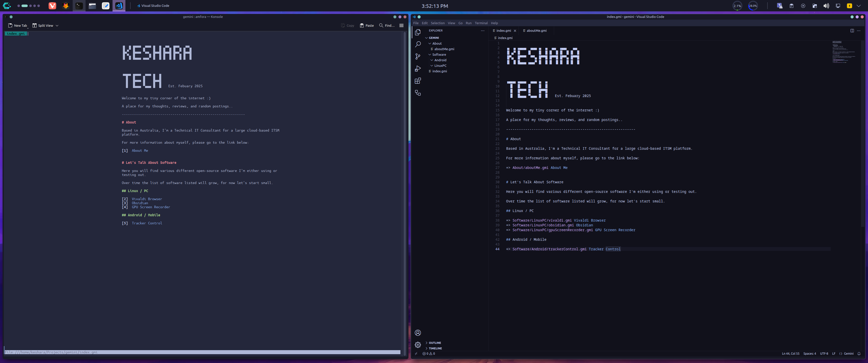Open the orange fox app in the top panel
The image size is (868, 363).
click(65, 6)
